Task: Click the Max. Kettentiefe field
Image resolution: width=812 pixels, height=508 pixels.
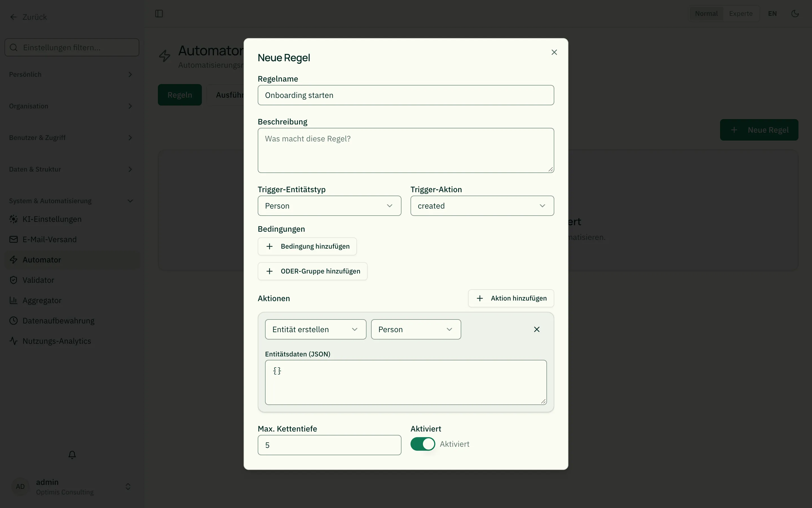Action: click(330, 445)
